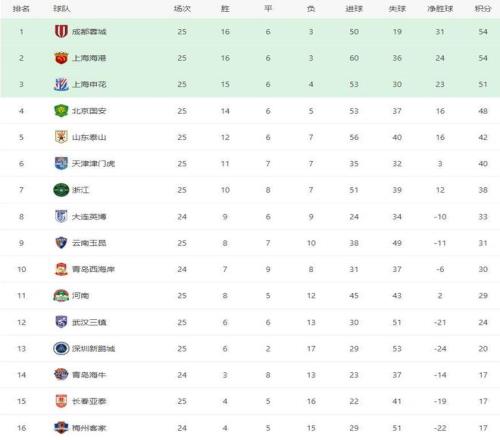The width and height of the screenshot is (500, 440).
Task: Click the 成都蓉城 team logo
Action: [61, 31]
